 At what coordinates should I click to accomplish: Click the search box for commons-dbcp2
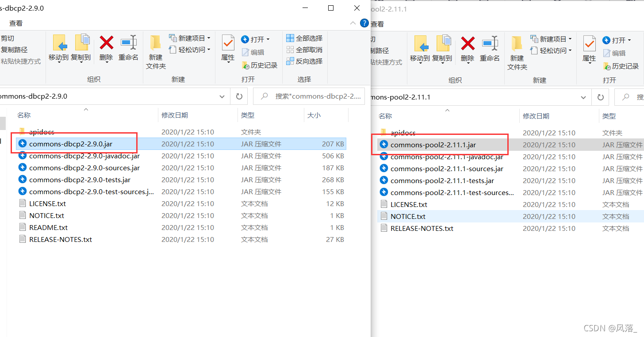click(x=310, y=96)
